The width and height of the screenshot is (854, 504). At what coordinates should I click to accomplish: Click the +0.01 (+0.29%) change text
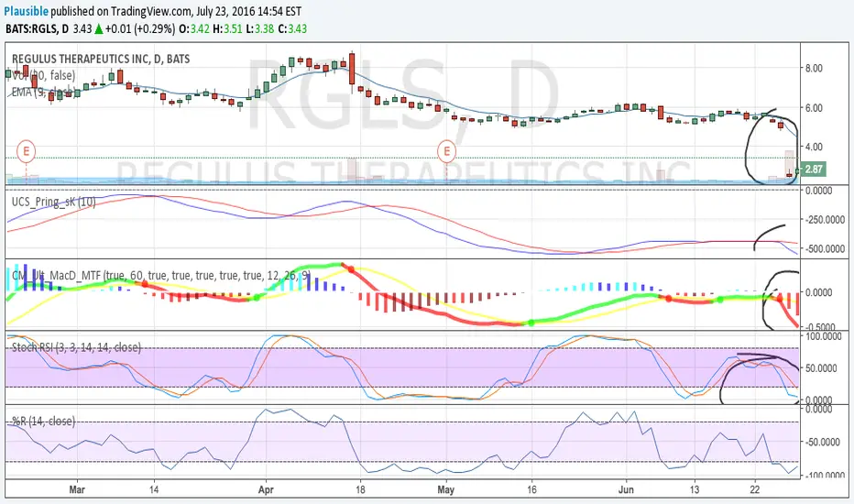click(x=140, y=29)
